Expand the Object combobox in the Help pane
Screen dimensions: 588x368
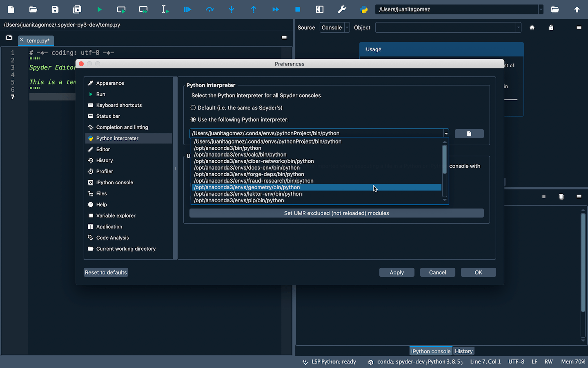[x=518, y=27]
